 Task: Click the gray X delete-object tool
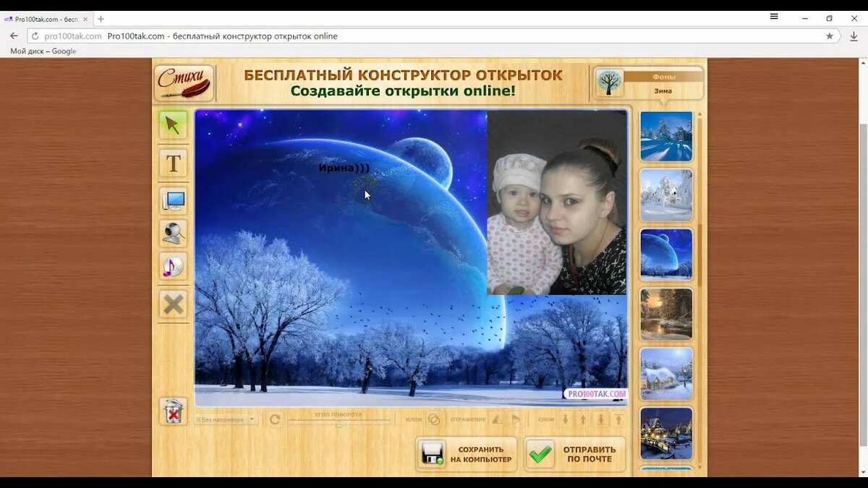tap(173, 304)
